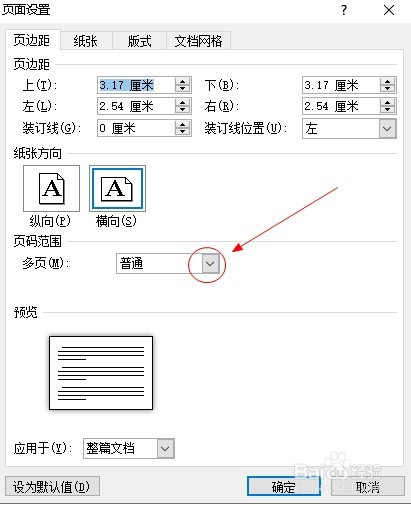Viewport: 411px width, 505px height.
Task: Click the help question mark icon
Action: pos(344,10)
